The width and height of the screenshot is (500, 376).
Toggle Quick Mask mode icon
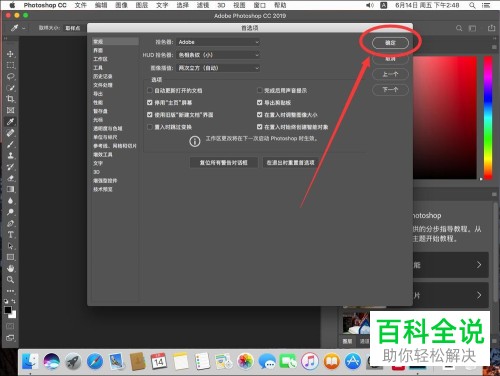point(10,326)
